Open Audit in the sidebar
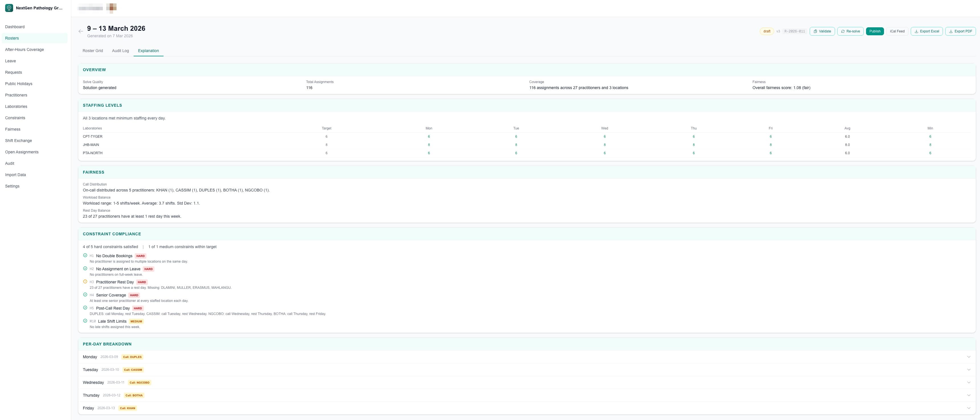Image resolution: width=980 pixels, height=420 pixels. (x=35, y=164)
